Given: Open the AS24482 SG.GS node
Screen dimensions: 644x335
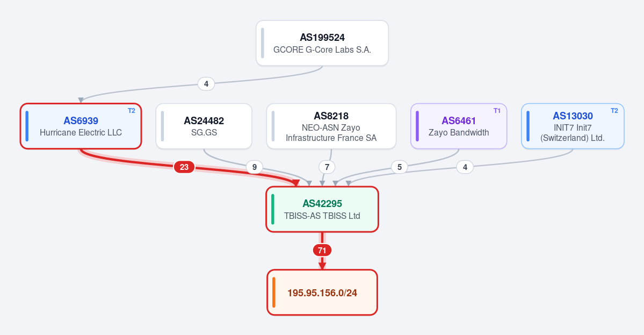Looking at the screenshot, I should pyautogui.click(x=204, y=126).
